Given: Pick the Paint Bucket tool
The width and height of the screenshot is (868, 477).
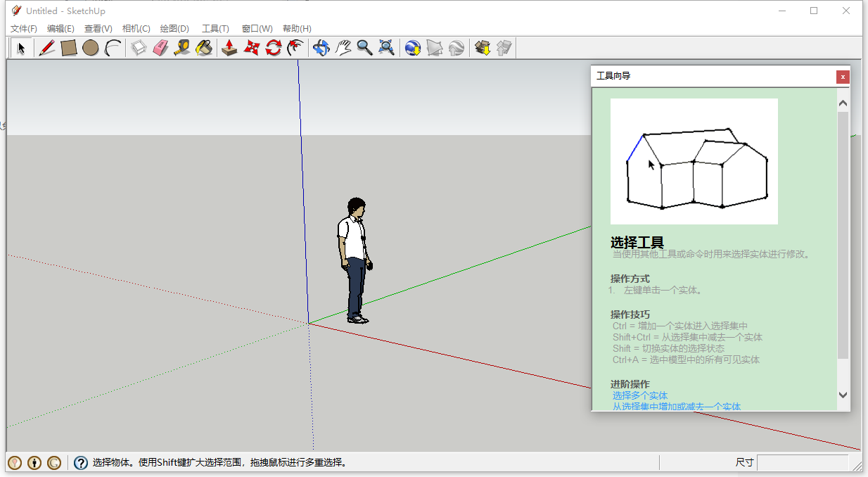Looking at the screenshot, I should 204,48.
